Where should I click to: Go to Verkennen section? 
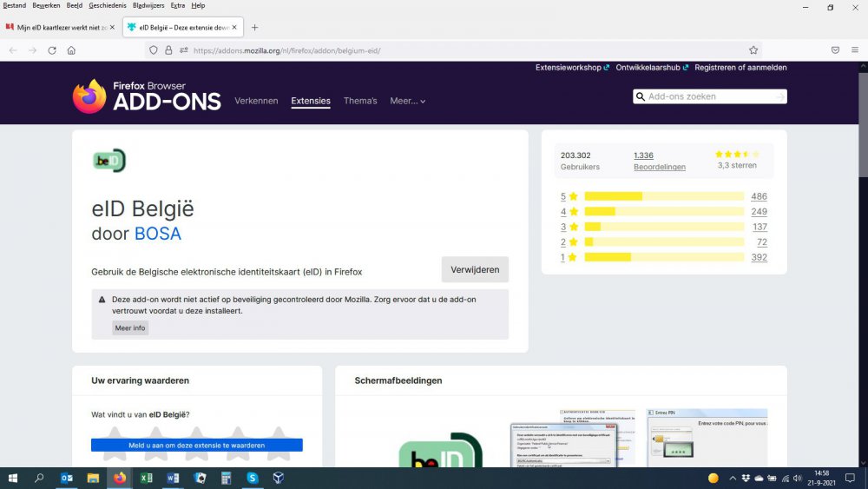pos(256,101)
